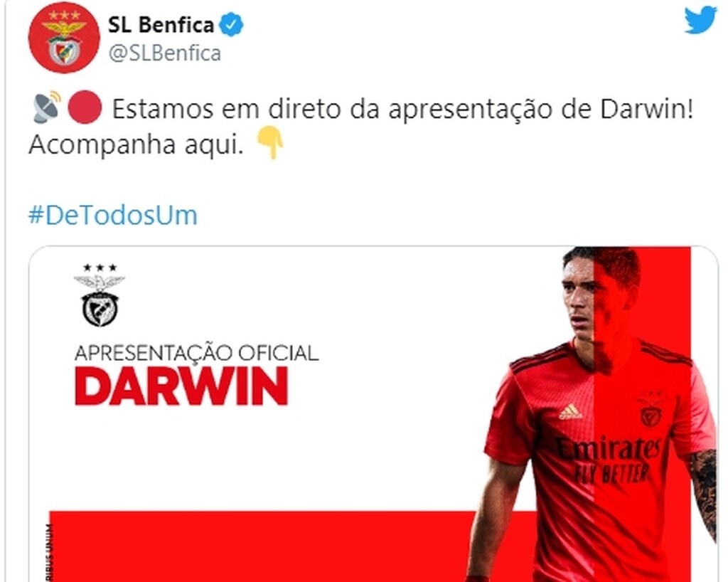Click the Twitter bird logo
The height and width of the screenshot is (582, 728).
700,19
